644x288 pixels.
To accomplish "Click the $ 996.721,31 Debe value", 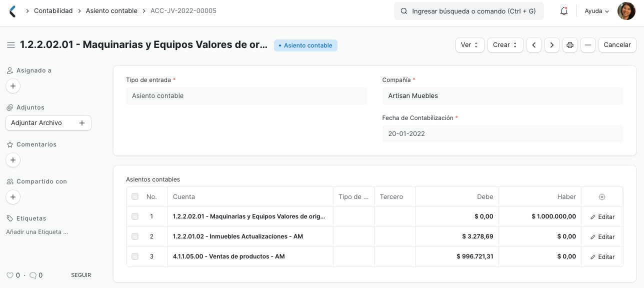I will (474, 256).
